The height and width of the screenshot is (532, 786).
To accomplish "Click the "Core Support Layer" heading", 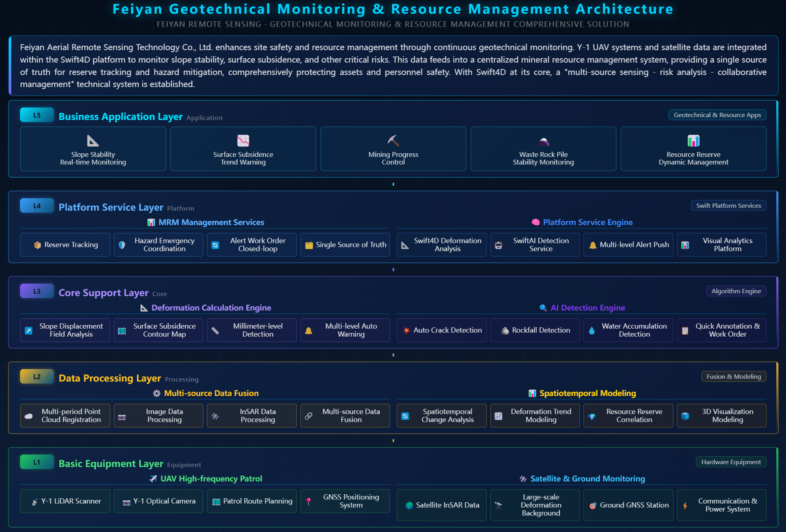I will tap(104, 293).
